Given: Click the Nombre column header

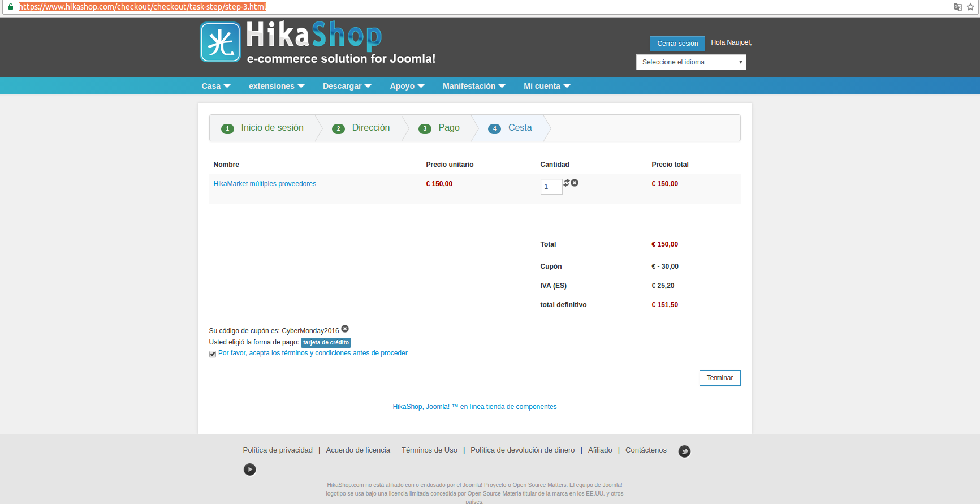Looking at the screenshot, I should point(226,165).
